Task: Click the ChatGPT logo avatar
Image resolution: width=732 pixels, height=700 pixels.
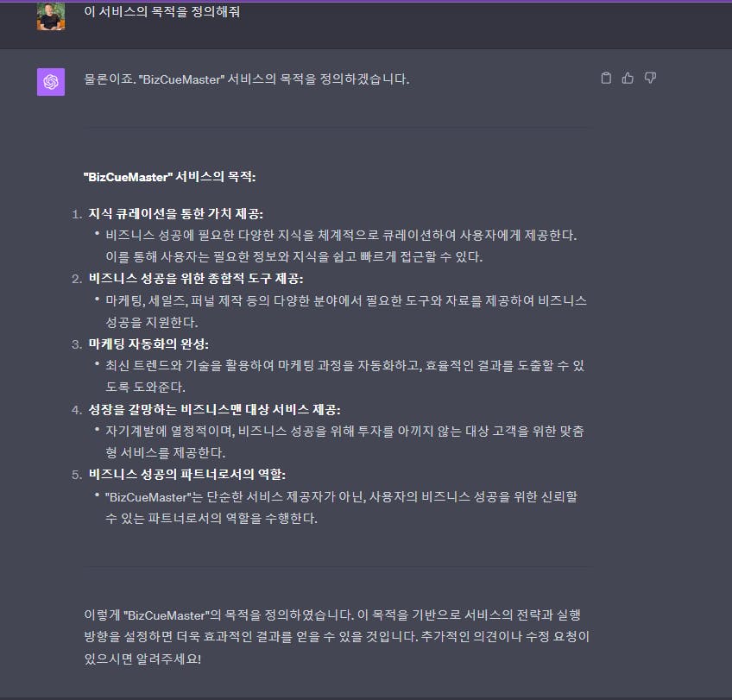Action: point(51,82)
